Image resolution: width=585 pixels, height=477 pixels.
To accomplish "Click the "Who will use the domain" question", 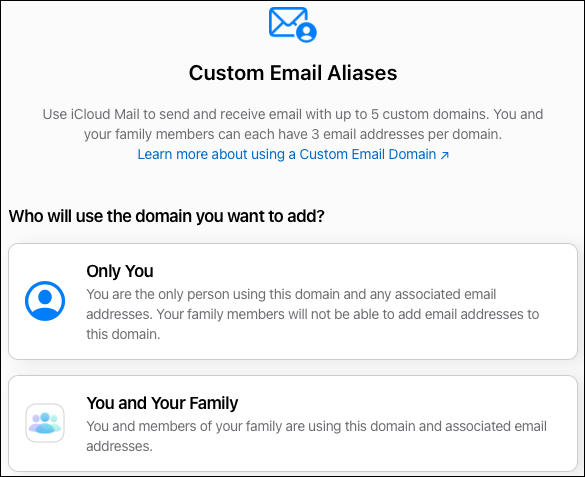I will point(166,216).
